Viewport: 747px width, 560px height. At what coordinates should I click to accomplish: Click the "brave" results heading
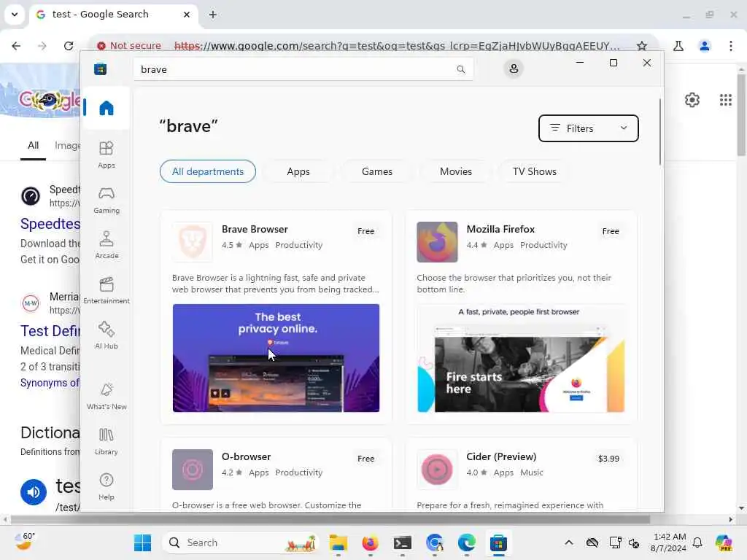pos(188,126)
